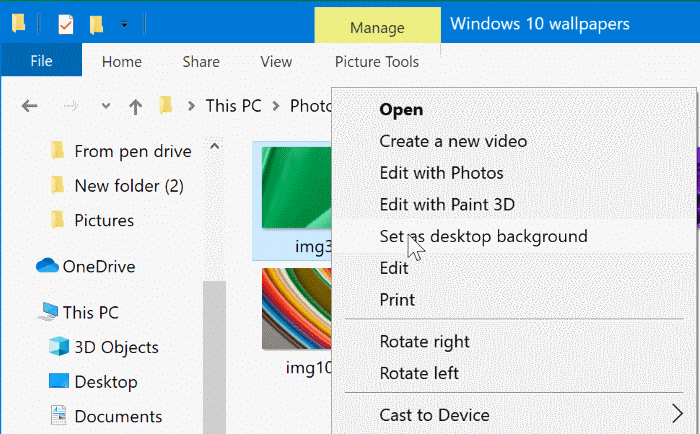Viewport: 700px width, 434px height.
Task: Open the File tab
Action: click(x=41, y=60)
